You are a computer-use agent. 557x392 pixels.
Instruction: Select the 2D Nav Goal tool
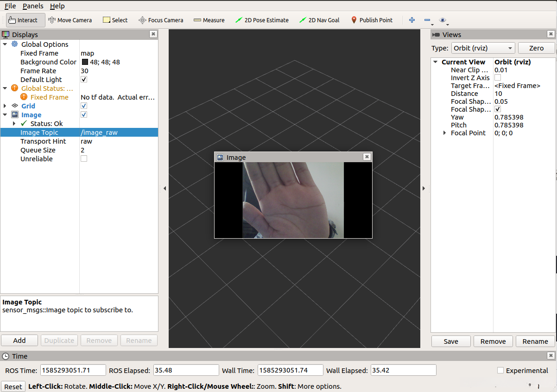click(319, 20)
